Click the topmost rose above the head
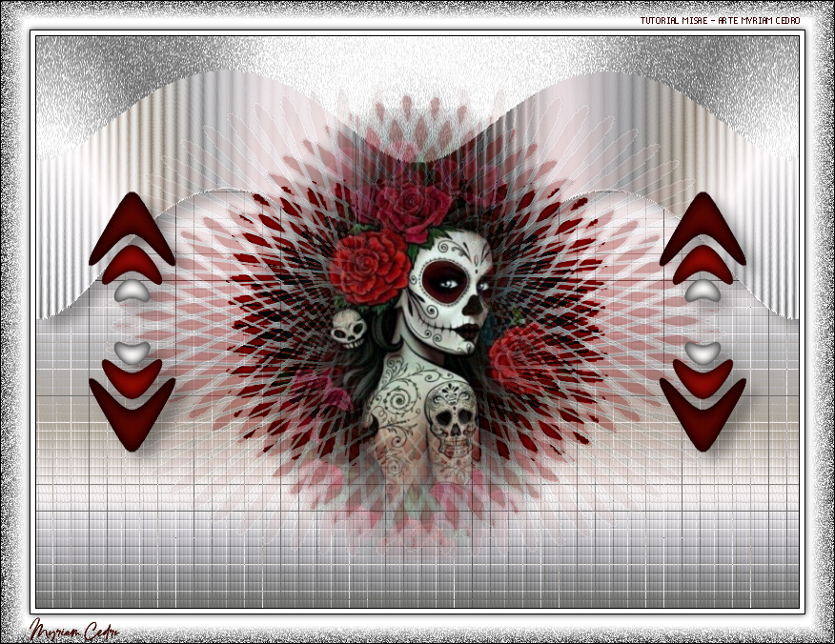Screen dimensions: 835x644 pyautogui.click(x=412, y=208)
